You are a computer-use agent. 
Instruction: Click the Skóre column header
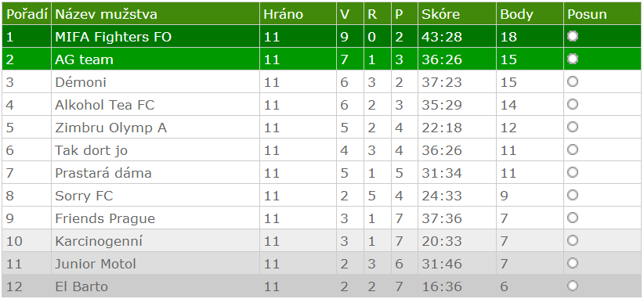coord(441,15)
